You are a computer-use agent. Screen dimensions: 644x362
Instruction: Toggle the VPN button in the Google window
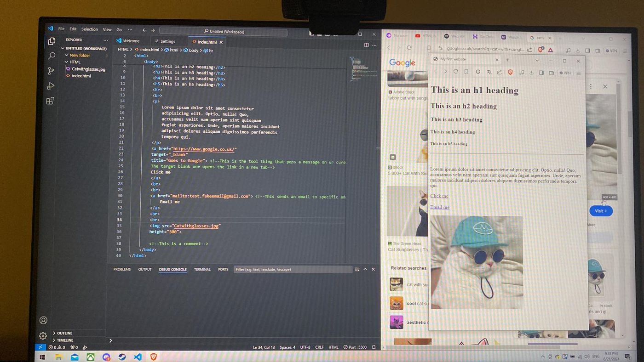(x=611, y=51)
